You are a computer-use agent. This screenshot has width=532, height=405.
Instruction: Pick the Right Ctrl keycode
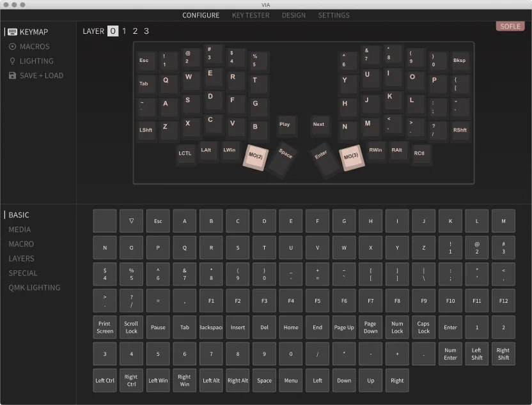(x=131, y=381)
